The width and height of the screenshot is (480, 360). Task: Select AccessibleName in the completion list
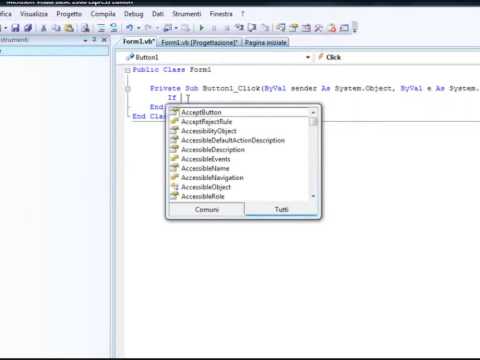pos(239,168)
